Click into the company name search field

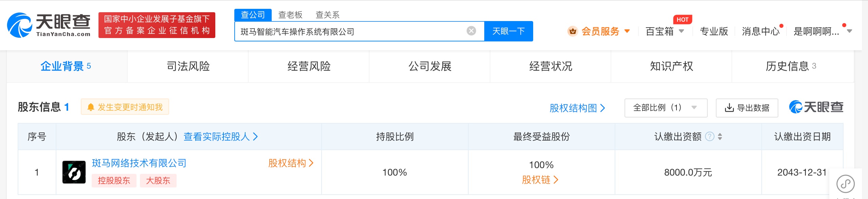[x=350, y=31]
